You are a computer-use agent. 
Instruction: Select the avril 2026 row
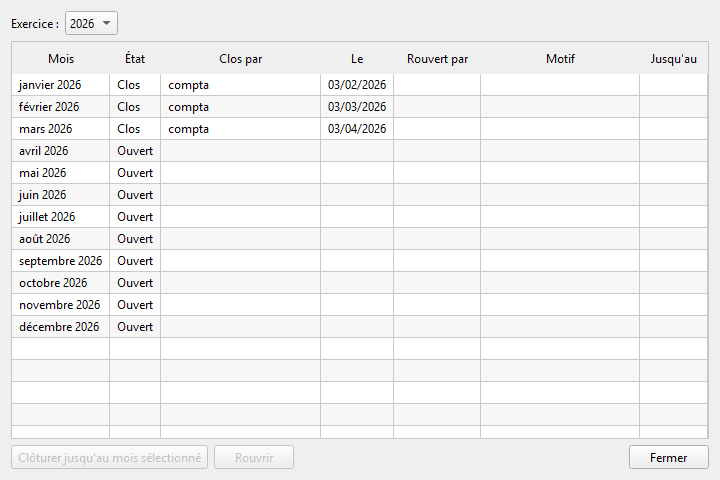[x=360, y=151]
